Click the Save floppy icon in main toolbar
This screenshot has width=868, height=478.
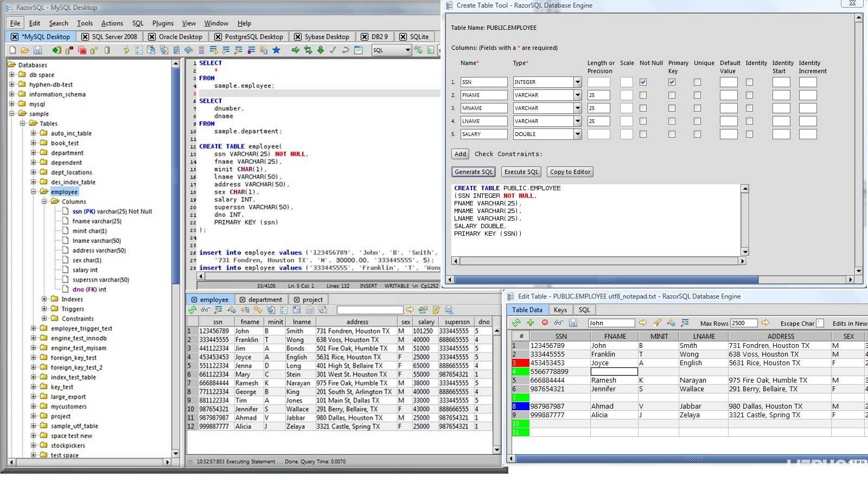point(37,50)
